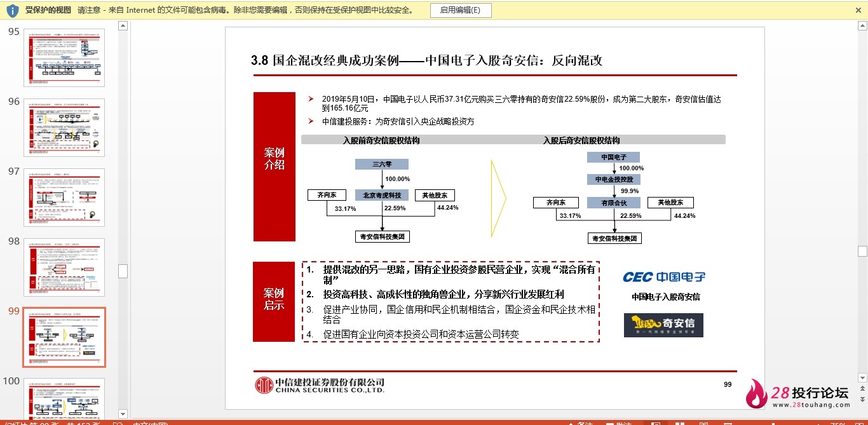
Task: Open slide 95 thumbnail
Action: tap(64, 58)
